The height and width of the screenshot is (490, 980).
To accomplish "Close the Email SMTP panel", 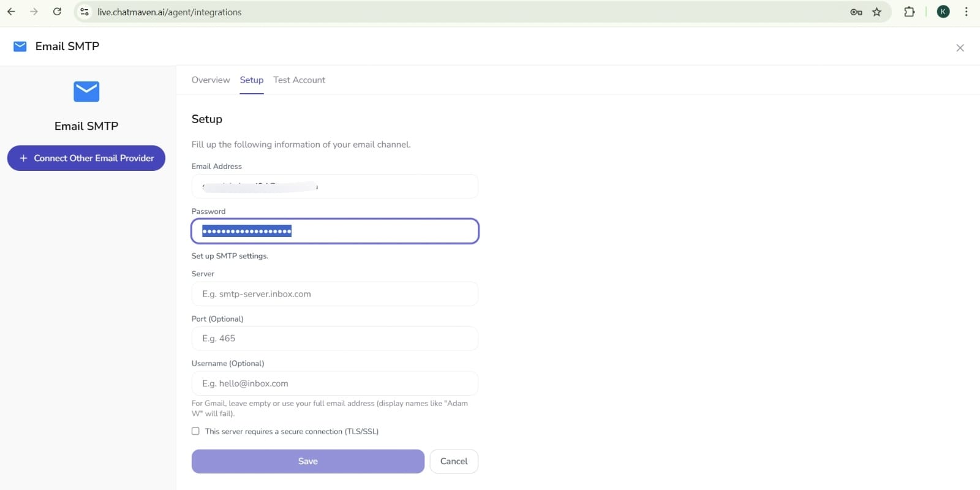I will pos(960,48).
